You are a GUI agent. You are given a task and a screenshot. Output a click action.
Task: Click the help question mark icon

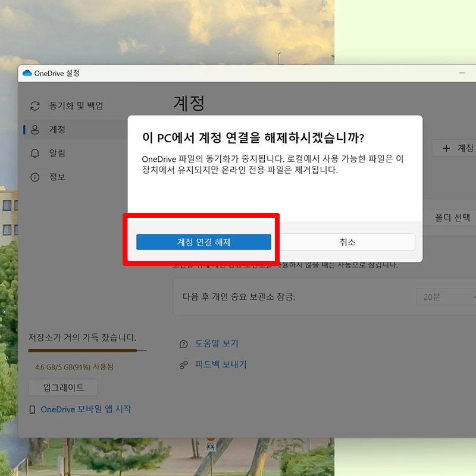[184, 344]
